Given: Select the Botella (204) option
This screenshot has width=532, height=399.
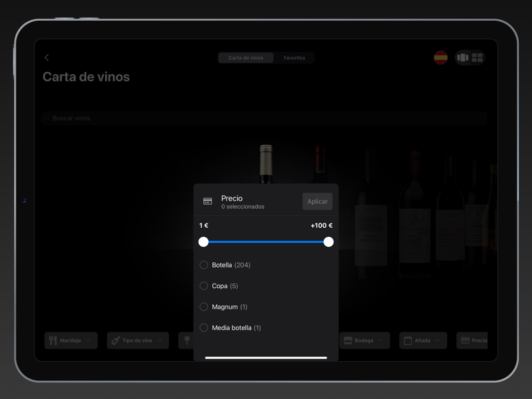Looking at the screenshot, I should click(x=225, y=265).
